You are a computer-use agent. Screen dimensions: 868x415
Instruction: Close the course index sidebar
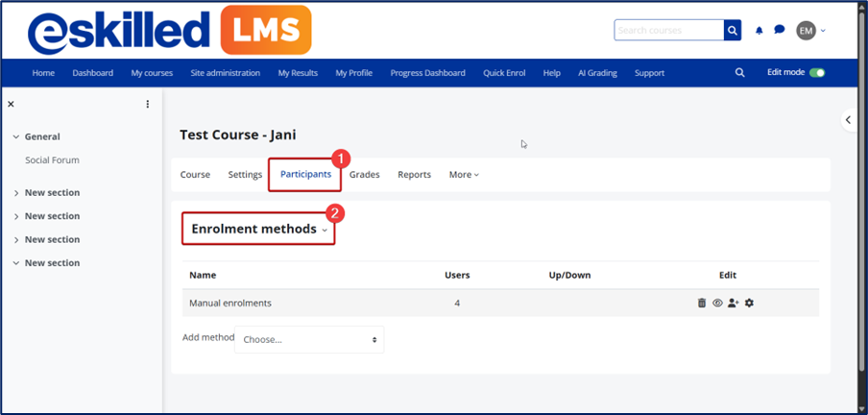[x=11, y=104]
